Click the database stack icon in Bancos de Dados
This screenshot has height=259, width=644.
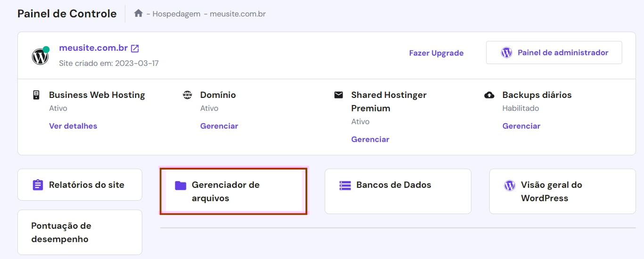point(345,185)
